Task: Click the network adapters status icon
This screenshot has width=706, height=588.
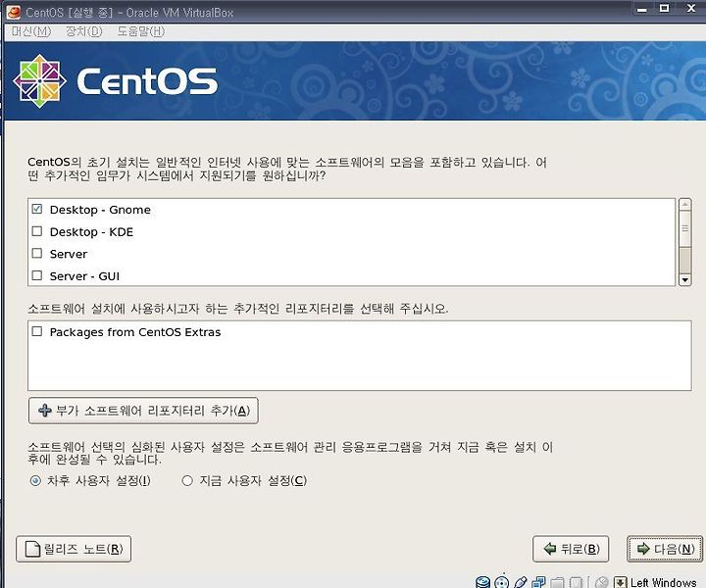Action: click(x=538, y=582)
